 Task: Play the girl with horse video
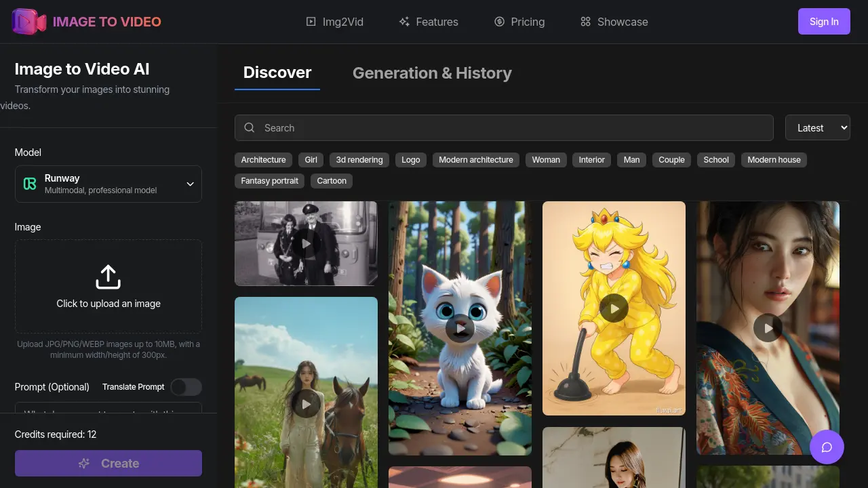[307, 404]
